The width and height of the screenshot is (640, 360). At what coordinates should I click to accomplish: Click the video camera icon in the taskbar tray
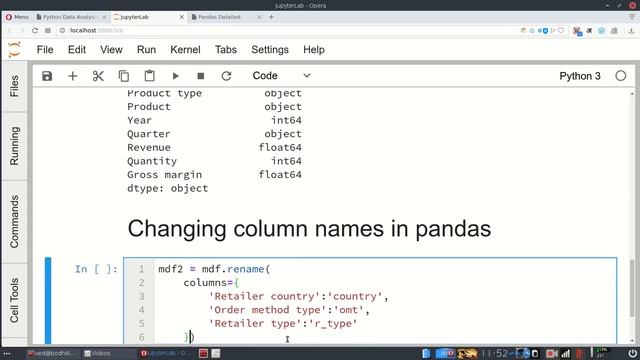552,353
